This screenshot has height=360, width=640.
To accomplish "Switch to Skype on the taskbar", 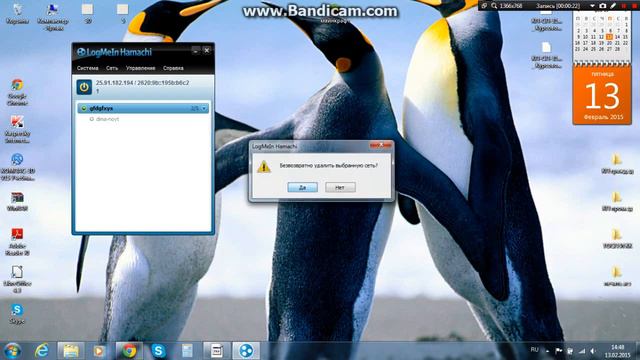I will point(158,351).
